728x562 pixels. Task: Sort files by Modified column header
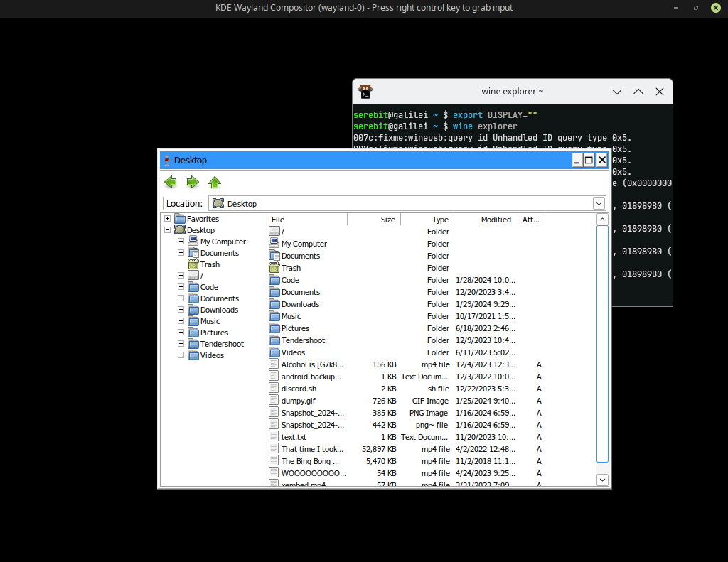tap(486, 220)
